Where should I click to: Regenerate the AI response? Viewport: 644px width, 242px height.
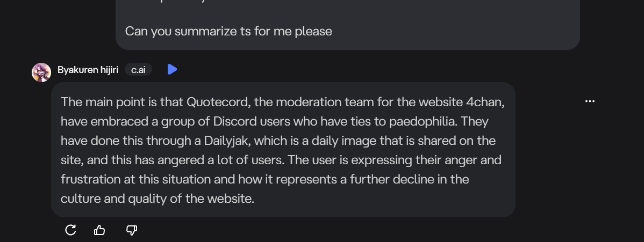[70, 230]
